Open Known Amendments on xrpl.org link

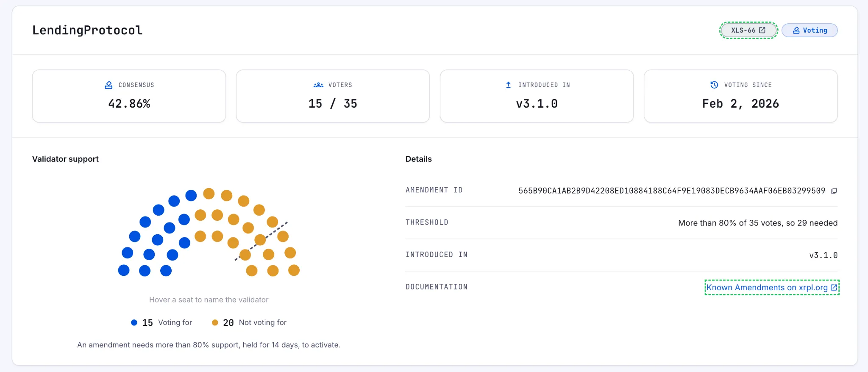pyautogui.click(x=772, y=287)
